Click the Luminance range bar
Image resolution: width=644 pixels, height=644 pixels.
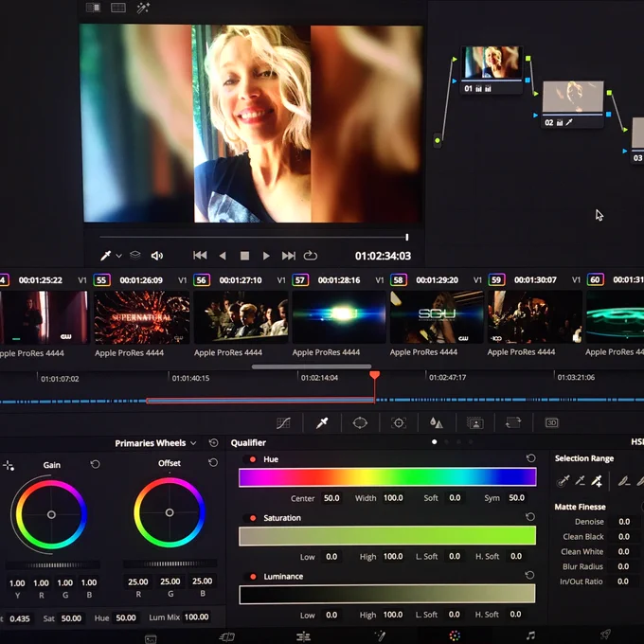pos(387,594)
